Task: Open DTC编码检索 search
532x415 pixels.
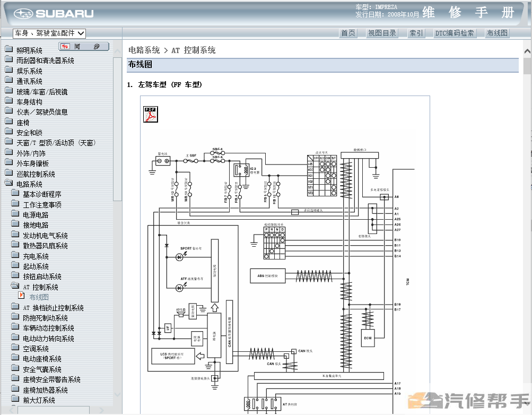Action: [x=455, y=33]
